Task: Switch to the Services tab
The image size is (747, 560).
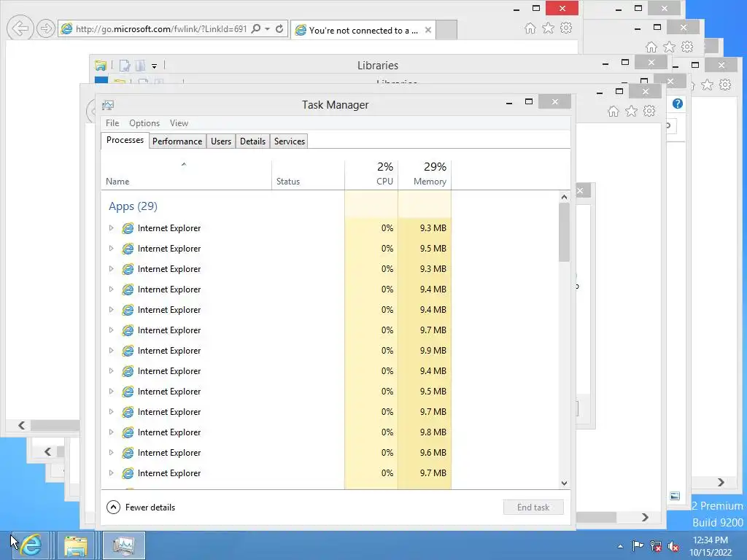Action: [289, 141]
